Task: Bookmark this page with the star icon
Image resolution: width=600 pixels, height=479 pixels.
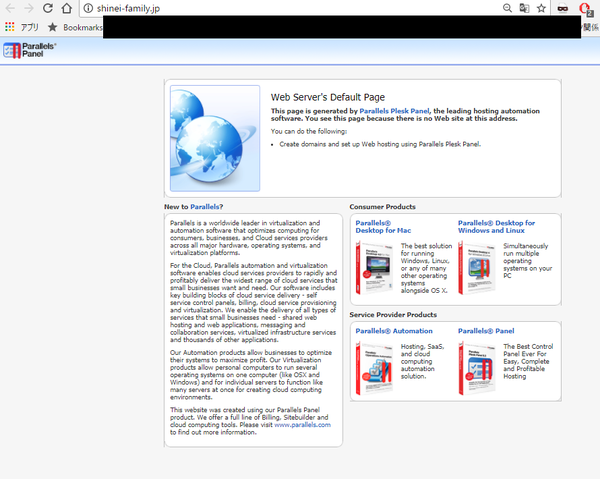Action: (x=541, y=8)
